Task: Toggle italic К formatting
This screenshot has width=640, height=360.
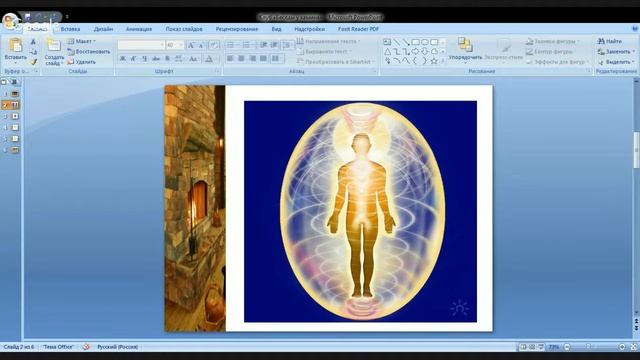Action: (x=133, y=59)
